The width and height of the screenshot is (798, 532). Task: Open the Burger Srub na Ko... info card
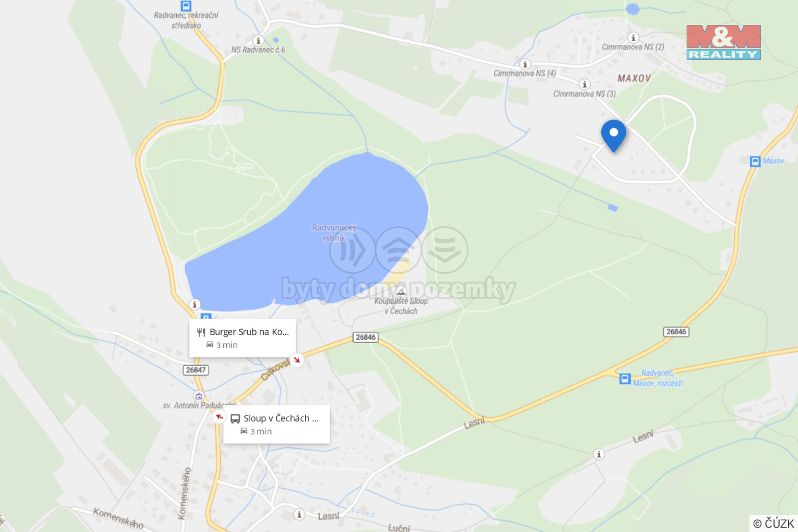243,338
